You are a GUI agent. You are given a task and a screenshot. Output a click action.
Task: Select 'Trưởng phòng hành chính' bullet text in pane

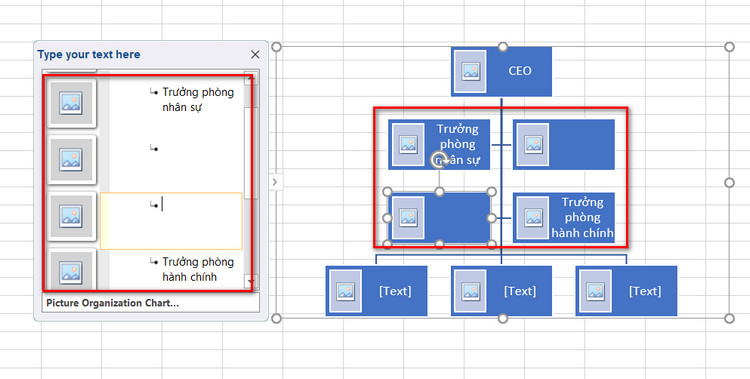click(x=198, y=269)
